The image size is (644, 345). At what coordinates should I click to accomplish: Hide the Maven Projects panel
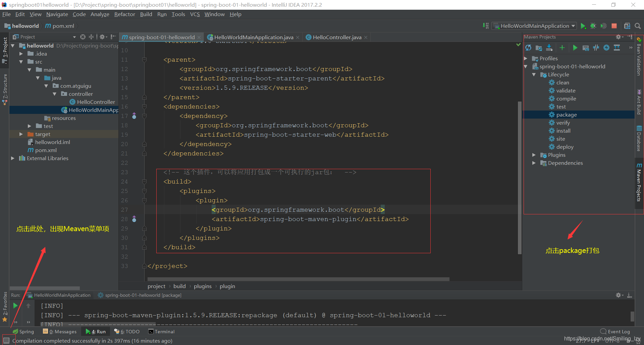click(630, 37)
